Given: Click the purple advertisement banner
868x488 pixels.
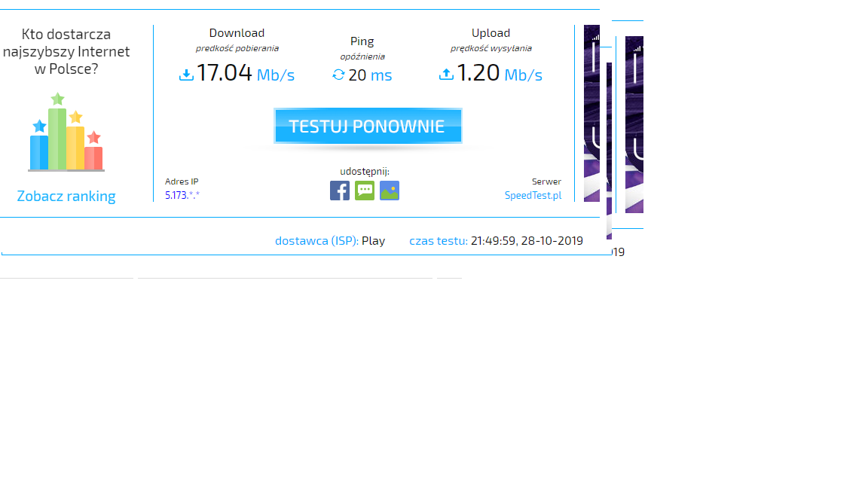Looking at the screenshot, I should click(x=591, y=114).
